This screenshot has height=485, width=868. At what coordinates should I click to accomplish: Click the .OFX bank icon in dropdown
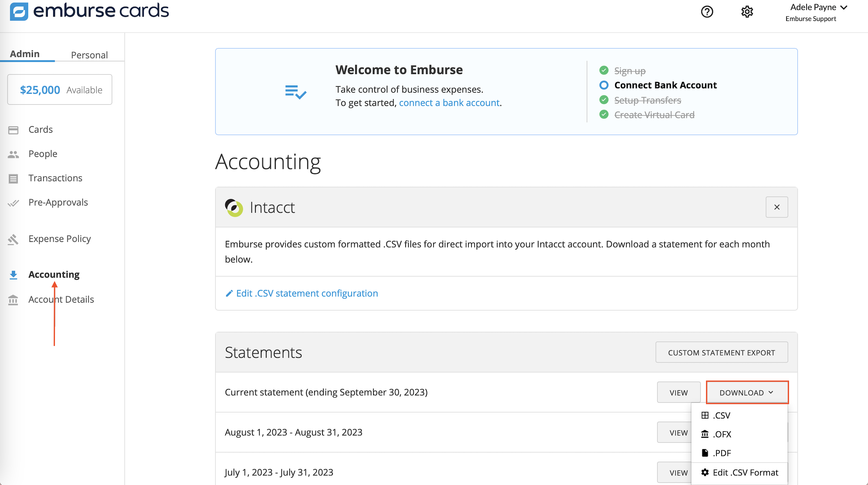[x=705, y=434]
